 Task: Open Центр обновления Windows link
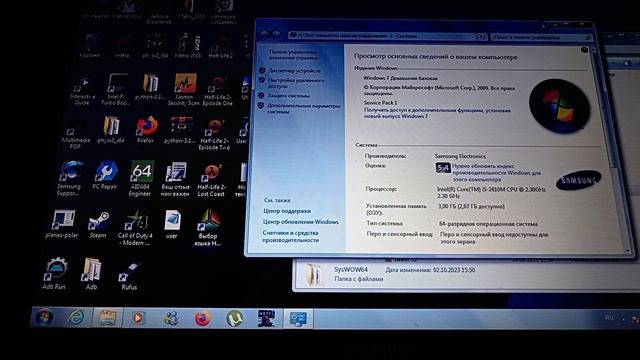click(301, 222)
